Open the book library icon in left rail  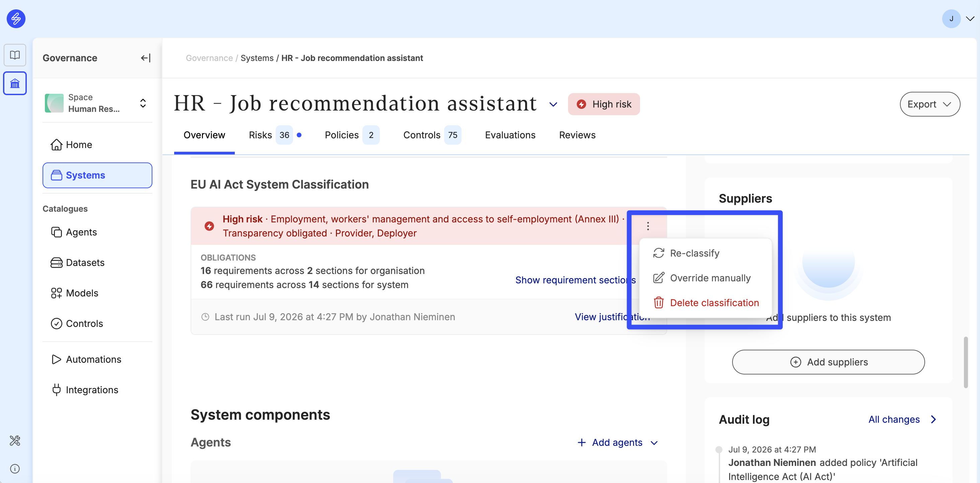(x=15, y=55)
